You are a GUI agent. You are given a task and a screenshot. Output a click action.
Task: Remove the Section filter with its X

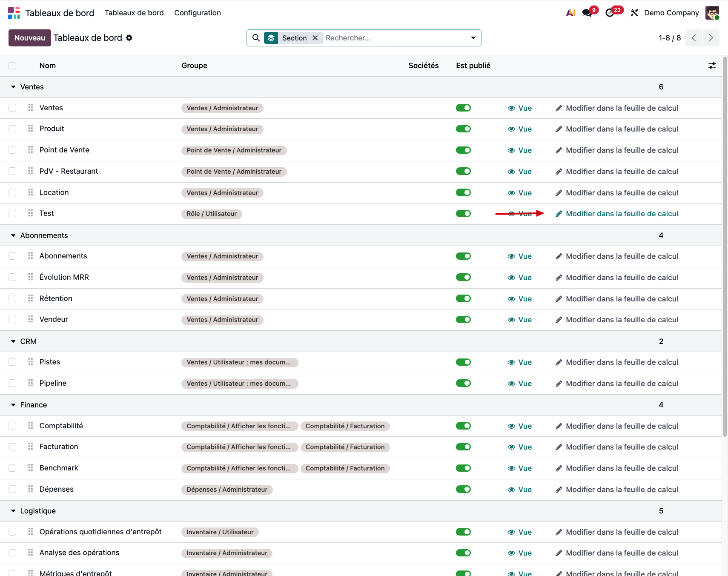tap(315, 38)
